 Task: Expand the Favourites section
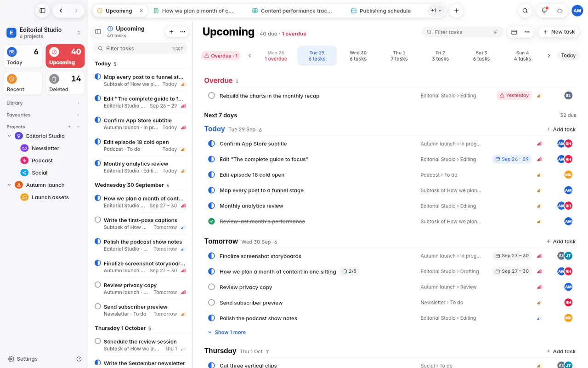(44, 115)
